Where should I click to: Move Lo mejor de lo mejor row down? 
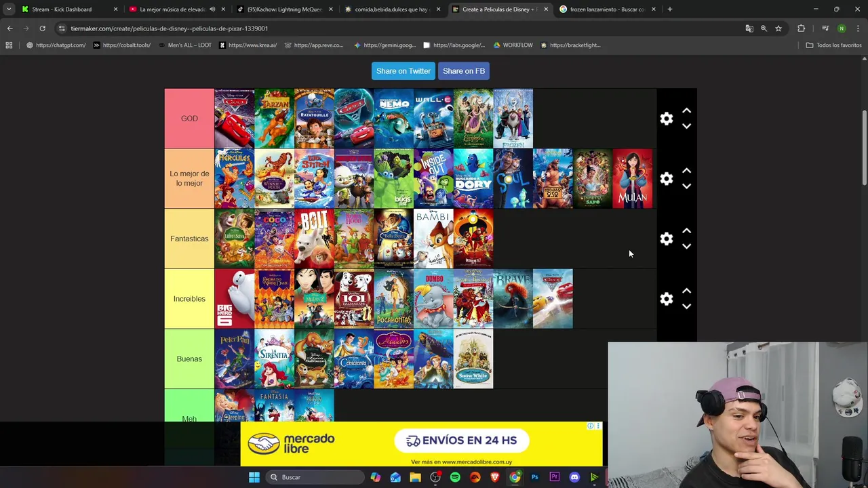pyautogui.click(x=686, y=186)
